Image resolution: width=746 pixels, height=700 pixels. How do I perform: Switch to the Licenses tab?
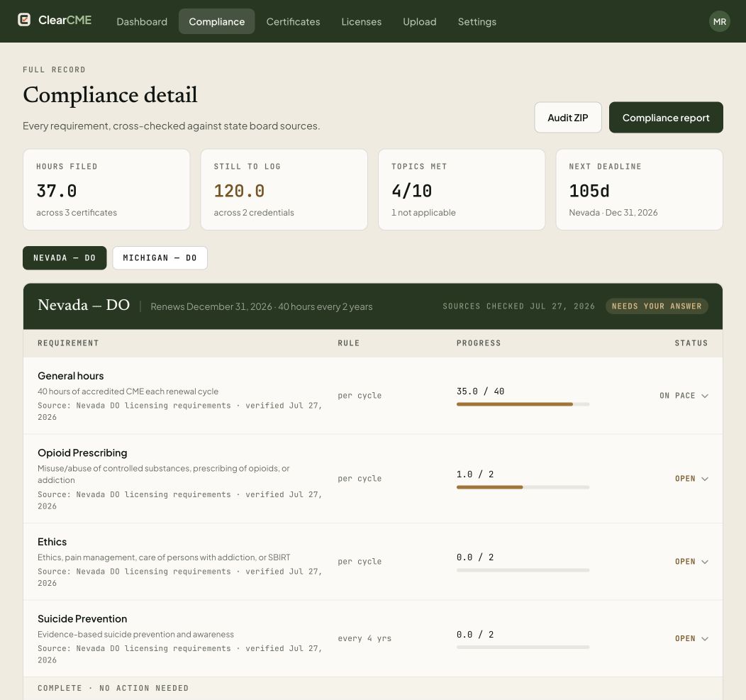coord(361,21)
